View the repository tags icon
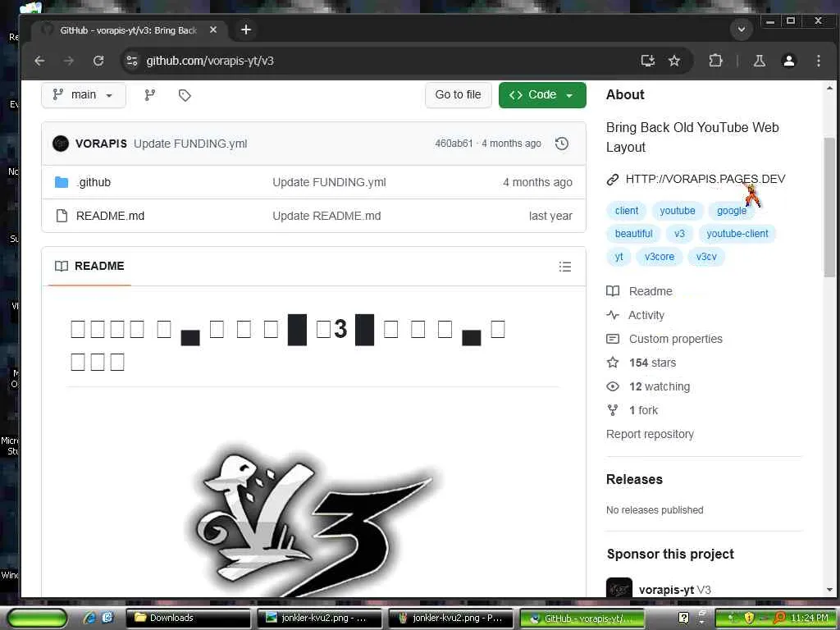The image size is (840, 630). click(185, 95)
